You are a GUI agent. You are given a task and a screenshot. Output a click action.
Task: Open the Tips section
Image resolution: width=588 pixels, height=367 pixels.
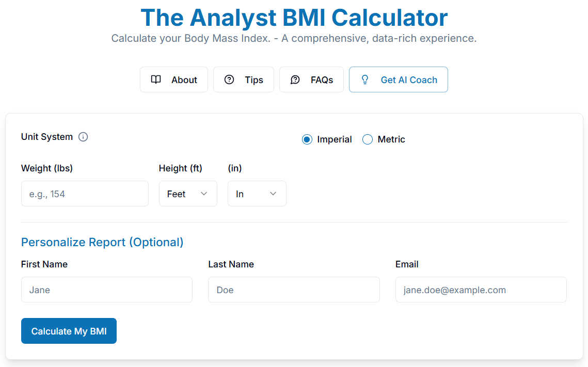244,79
